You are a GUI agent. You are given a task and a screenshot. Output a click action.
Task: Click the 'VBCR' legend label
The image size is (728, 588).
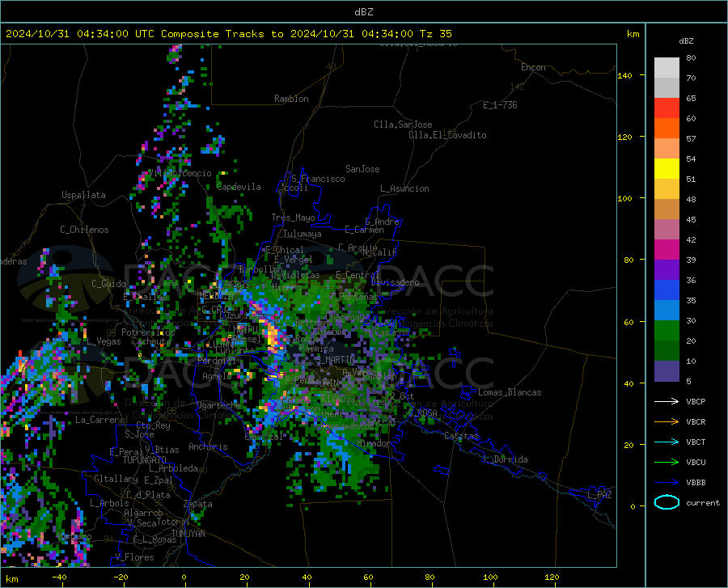696,422
